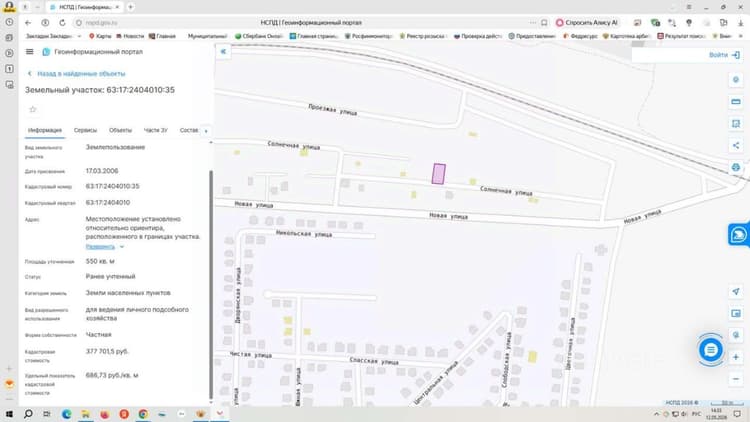
Task: Open Microsoft Edge from taskbar
Action: pos(66,414)
